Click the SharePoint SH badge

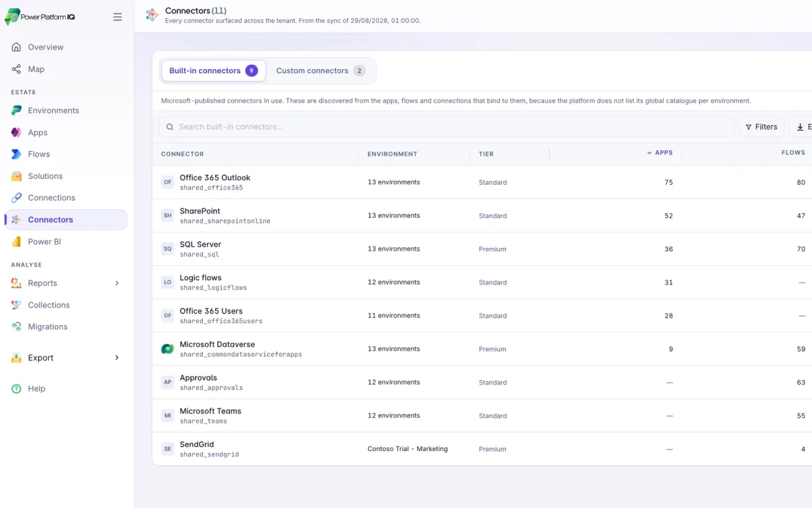(167, 215)
